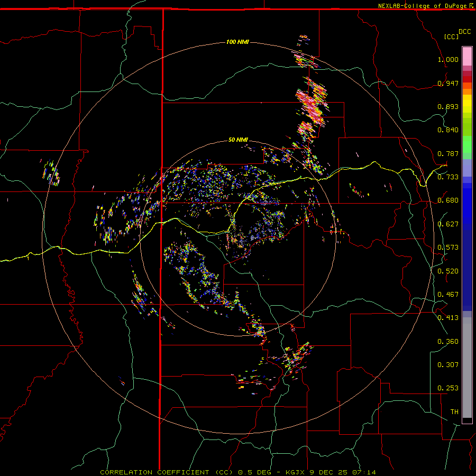Click the KGJX radar station identifier
476x476 pixels.
coord(296,472)
